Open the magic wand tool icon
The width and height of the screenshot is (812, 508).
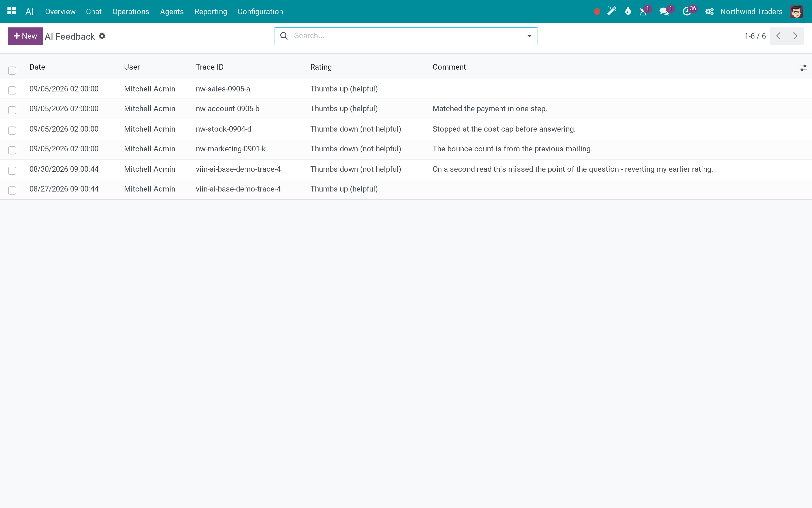pos(612,11)
